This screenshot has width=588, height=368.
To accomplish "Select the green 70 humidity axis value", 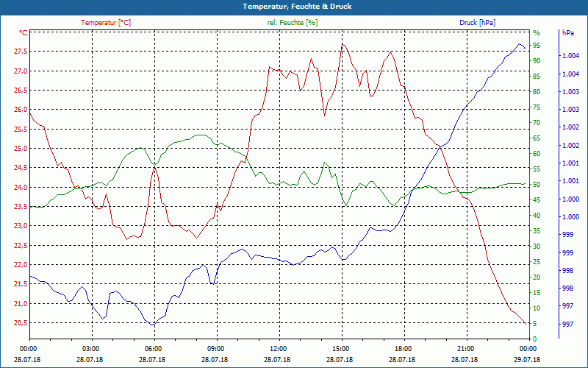I will pyautogui.click(x=537, y=123).
